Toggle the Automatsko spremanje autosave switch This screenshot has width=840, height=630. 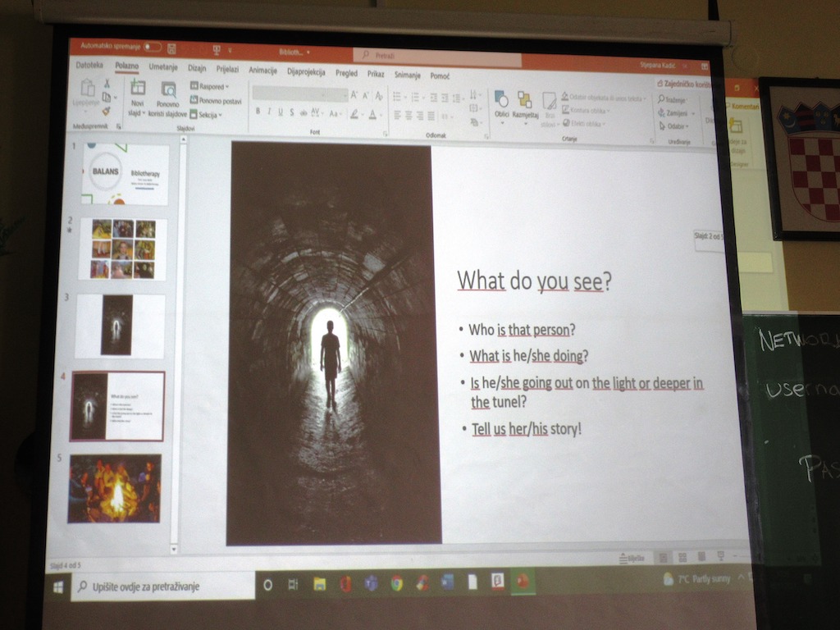click(x=152, y=47)
